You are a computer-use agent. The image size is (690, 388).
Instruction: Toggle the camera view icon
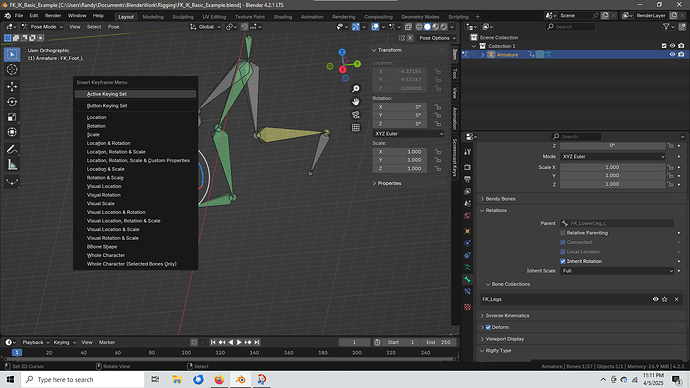tap(356, 115)
